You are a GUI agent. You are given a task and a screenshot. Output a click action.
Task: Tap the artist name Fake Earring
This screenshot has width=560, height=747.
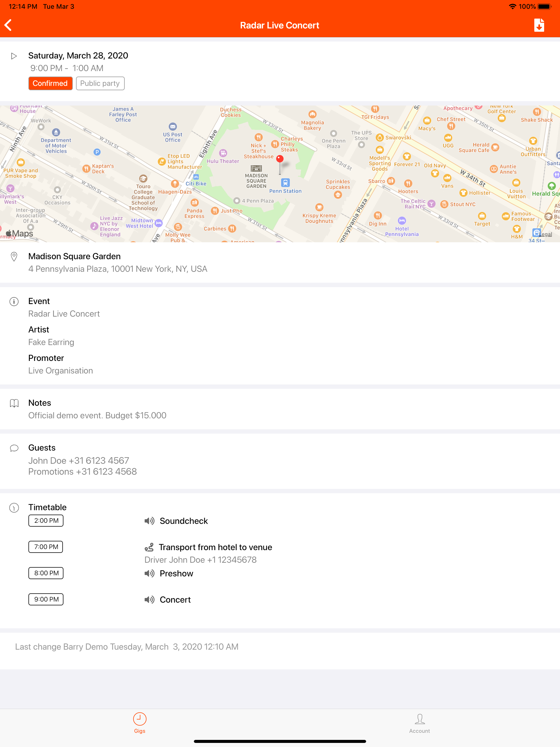pos(51,342)
